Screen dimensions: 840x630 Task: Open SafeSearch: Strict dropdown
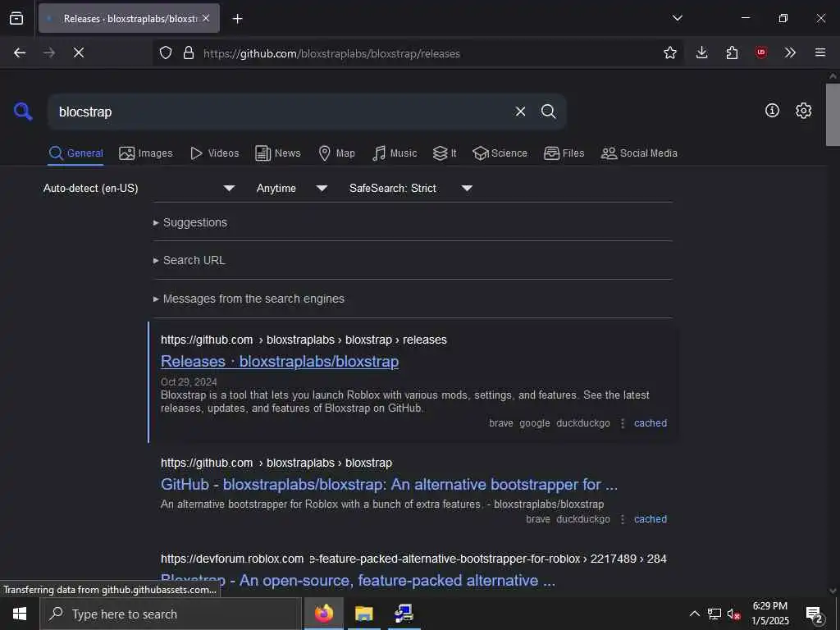(x=411, y=188)
